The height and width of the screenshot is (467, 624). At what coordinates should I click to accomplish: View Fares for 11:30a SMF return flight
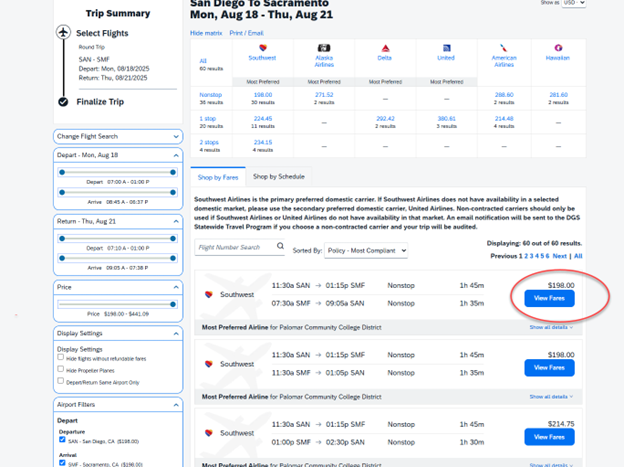(x=549, y=367)
